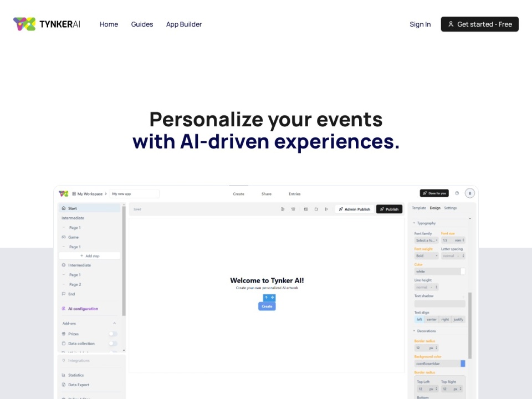Open the help question-mark icon
Screen dimensions: 532x399
tap(457, 193)
